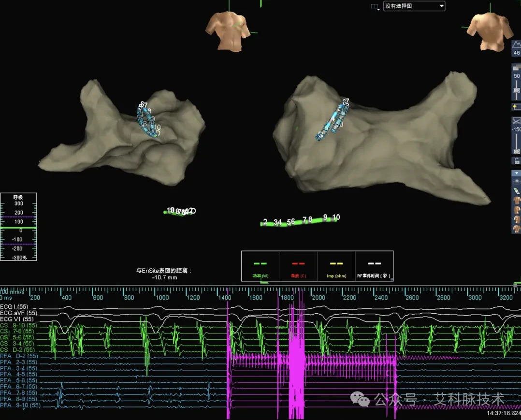Click the 1800 ms timeline marker

[x=287, y=297]
